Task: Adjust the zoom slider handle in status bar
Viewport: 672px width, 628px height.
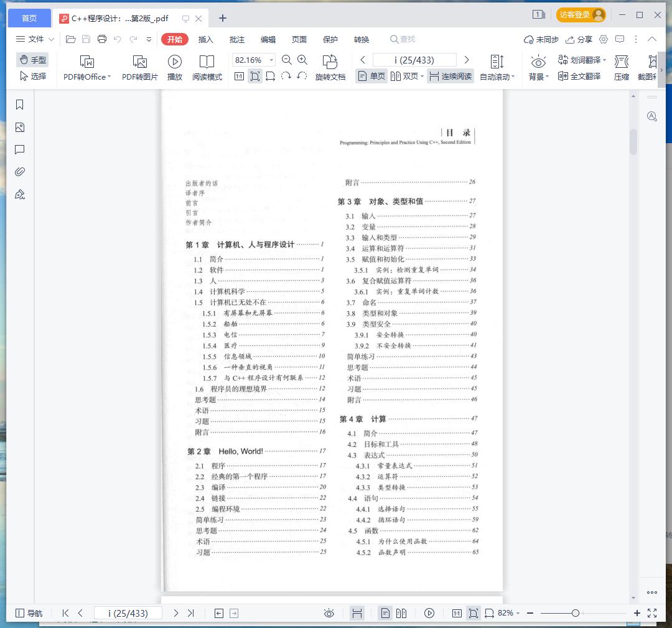Action: (x=576, y=613)
